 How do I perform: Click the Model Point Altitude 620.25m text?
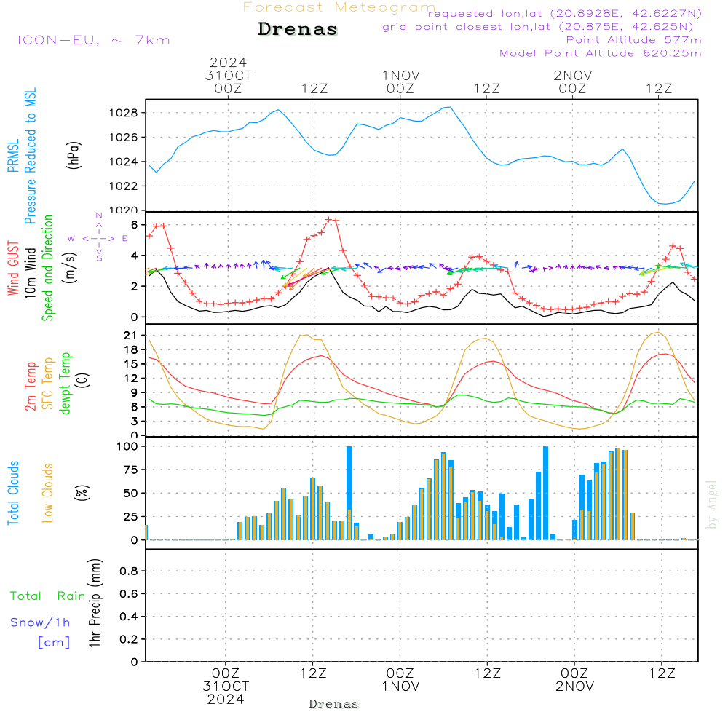(601, 53)
